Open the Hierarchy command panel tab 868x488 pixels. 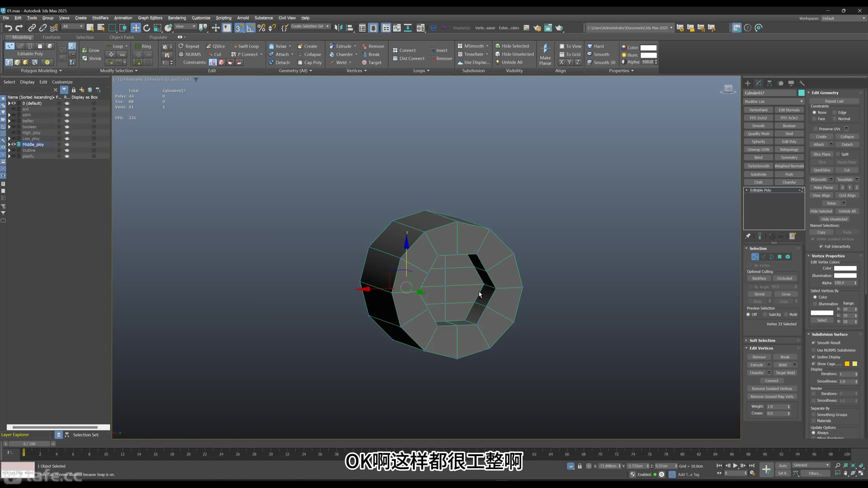click(769, 83)
